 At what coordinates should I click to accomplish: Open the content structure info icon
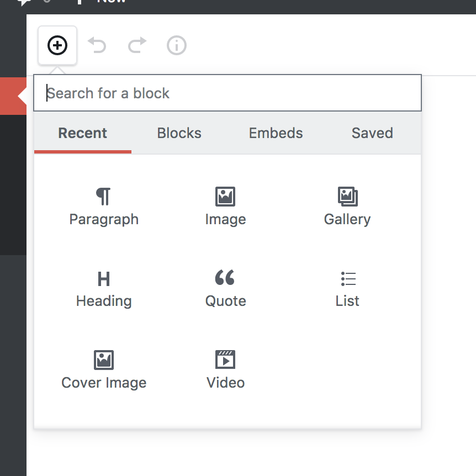click(x=177, y=45)
